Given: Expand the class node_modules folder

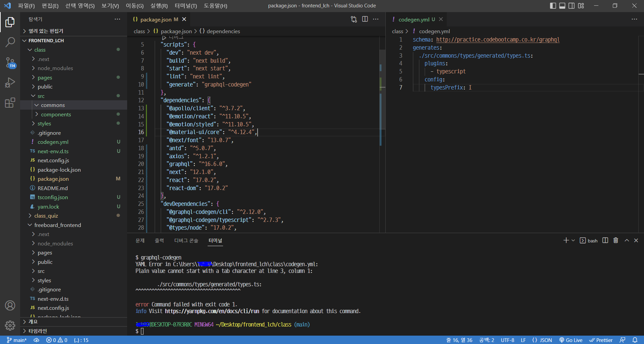Looking at the screenshot, I should (74, 68).
